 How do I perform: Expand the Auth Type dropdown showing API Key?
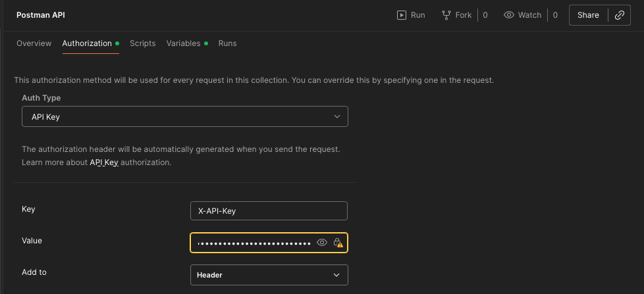185,117
